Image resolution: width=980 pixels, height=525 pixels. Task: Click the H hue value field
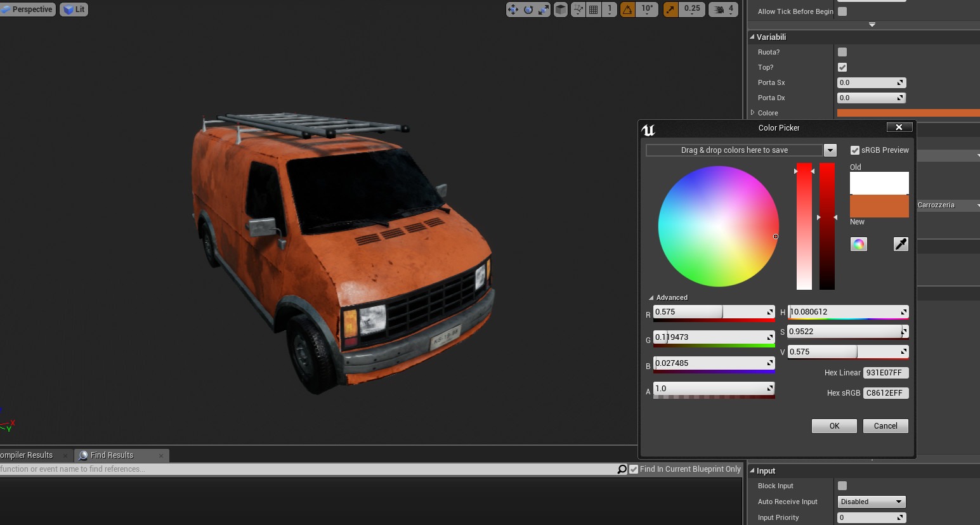848,312
